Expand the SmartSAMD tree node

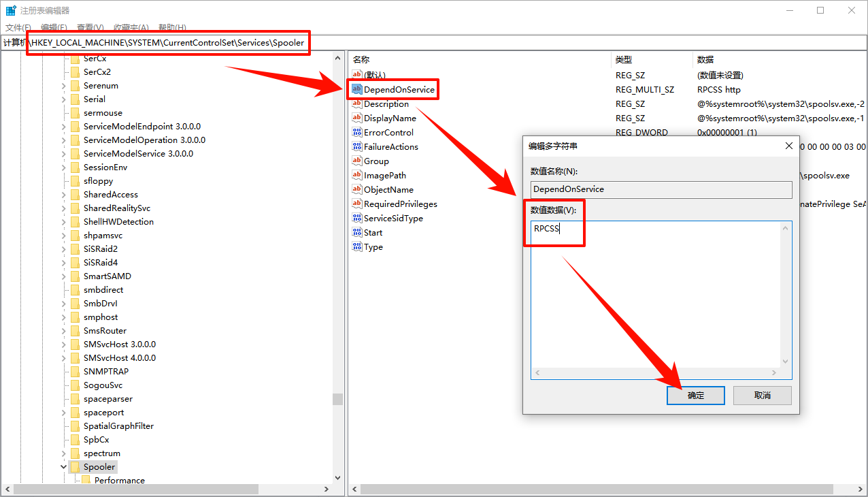[x=63, y=276]
